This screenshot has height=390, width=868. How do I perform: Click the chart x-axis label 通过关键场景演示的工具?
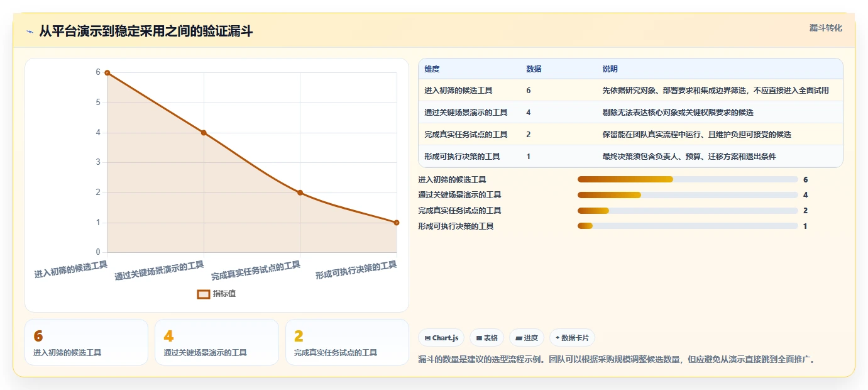(x=160, y=270)
